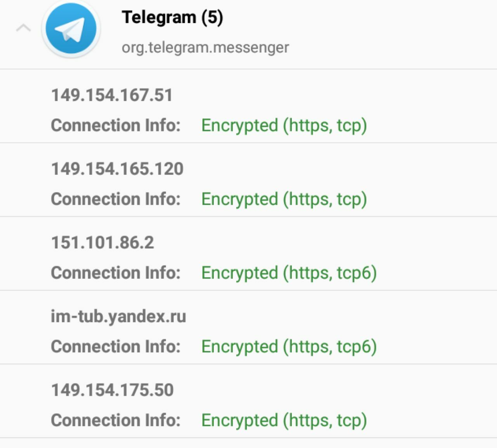This screenshot has width=497, height=448.
Task: Click the Encrypted tcp6 status for im-tub.yandex.ru
Action: (x=289, y=346)
